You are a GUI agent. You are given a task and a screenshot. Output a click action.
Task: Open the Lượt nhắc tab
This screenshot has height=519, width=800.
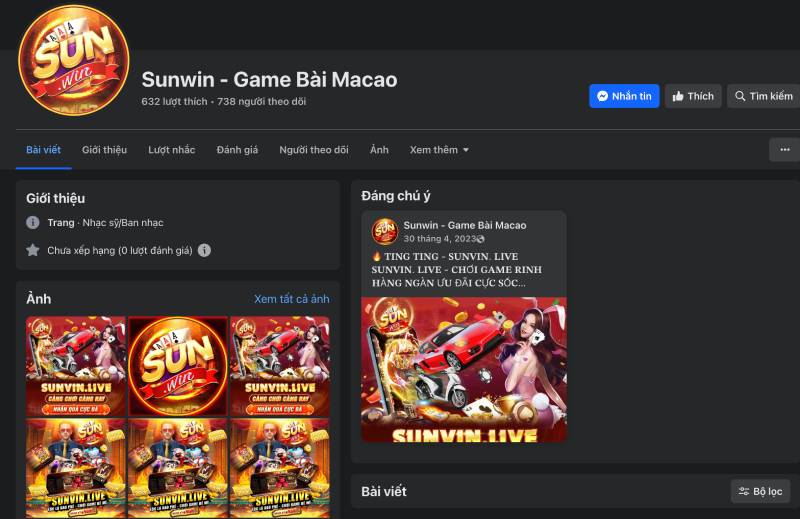coord(171,150)
